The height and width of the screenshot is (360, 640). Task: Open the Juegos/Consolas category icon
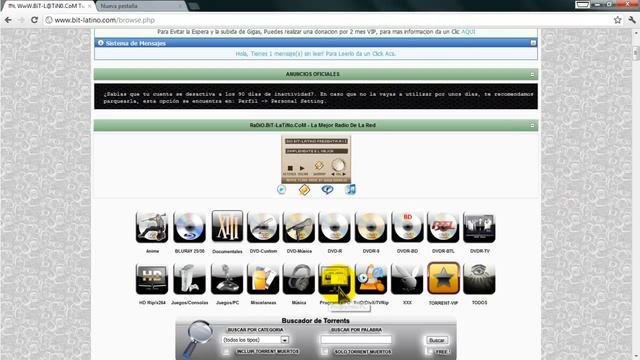(x=189, y=279)
